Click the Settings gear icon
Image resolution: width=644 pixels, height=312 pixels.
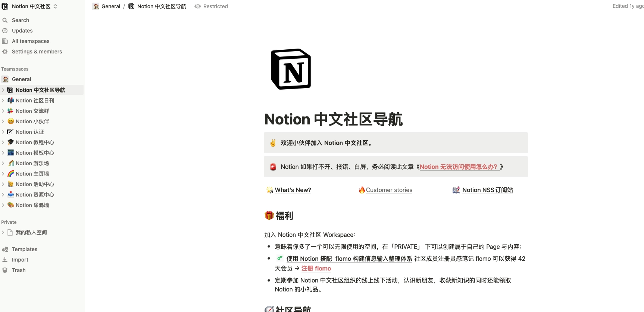[5, 52]
